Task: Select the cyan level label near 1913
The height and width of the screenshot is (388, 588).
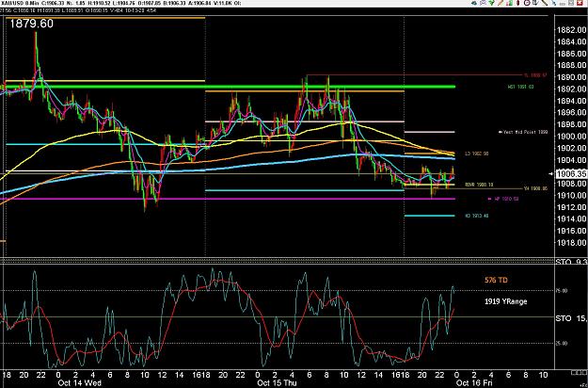Action: (477, 216)
